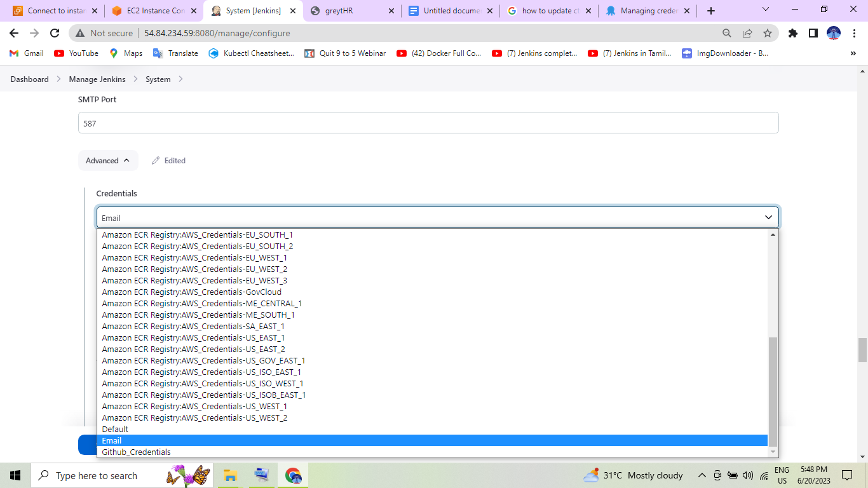Open the Maps bookmark
The width and height of the screenshot is (868, 488).
(x=126, y=53)
